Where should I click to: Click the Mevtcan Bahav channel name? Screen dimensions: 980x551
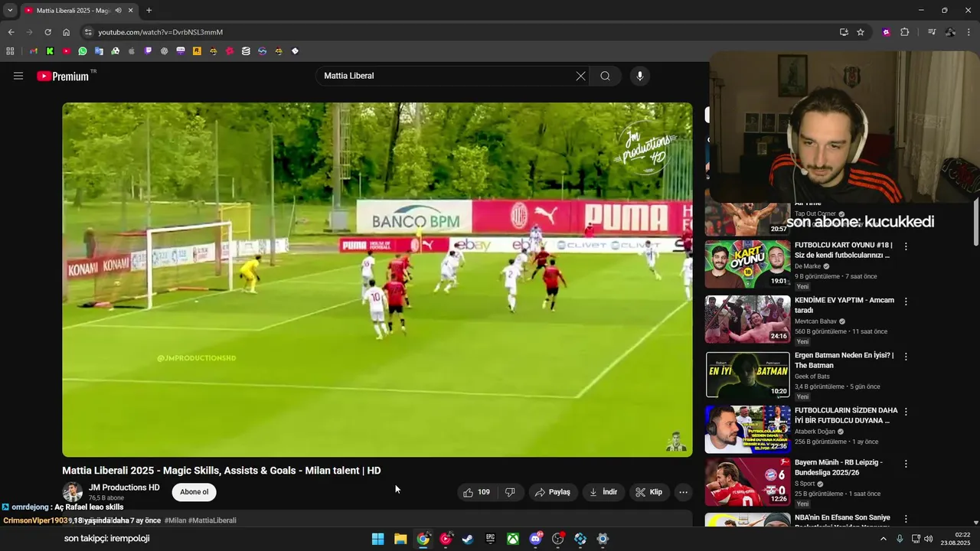pyautogui.click(x=815, y=321)
